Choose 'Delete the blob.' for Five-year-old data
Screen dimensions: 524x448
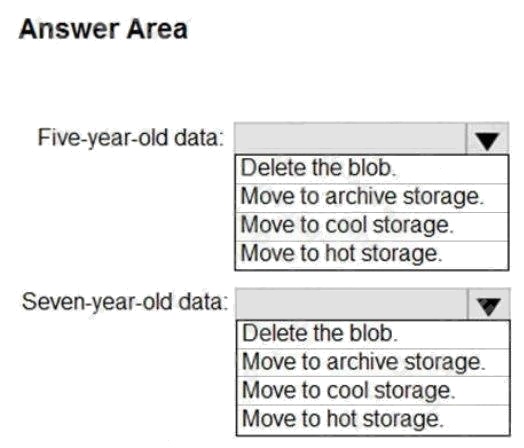[x=372, y=169]
